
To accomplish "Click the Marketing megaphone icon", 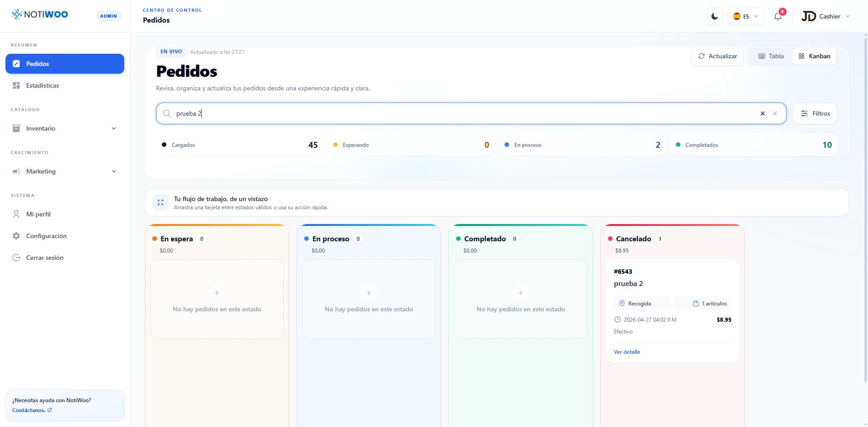I will [16, 171].
